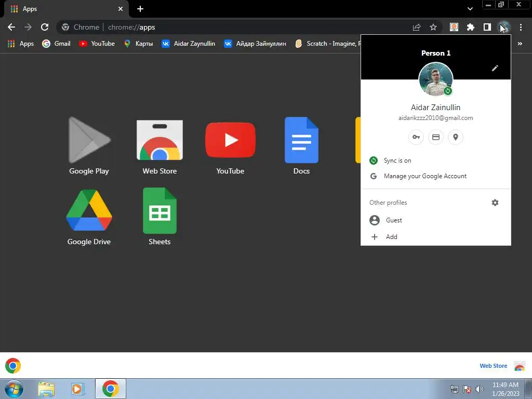
Task: Open Scratch - Imagine bookmark
Action: click(x=327, y=44)
